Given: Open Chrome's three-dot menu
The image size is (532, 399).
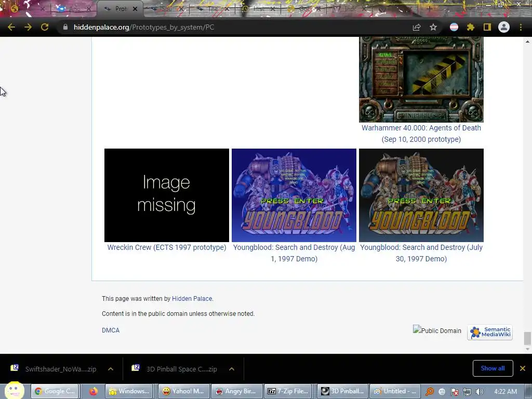Looking at the screenshot, I should pyautogui.click(x=521, y=27).
